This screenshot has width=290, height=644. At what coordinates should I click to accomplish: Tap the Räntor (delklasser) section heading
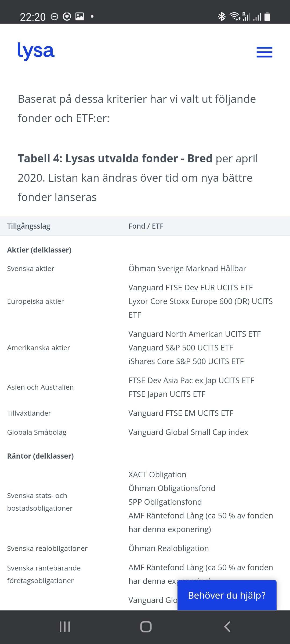pos(40,456)
